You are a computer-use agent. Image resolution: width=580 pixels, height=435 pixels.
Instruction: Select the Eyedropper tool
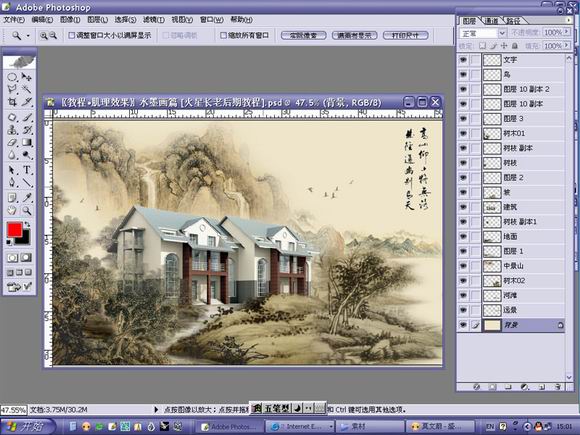27,197
